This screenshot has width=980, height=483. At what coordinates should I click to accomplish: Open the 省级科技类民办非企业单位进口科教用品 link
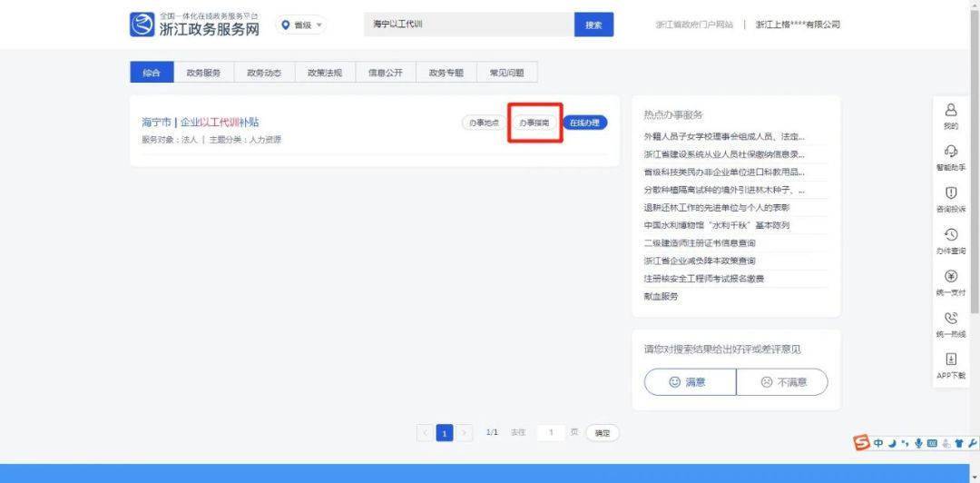724,172
